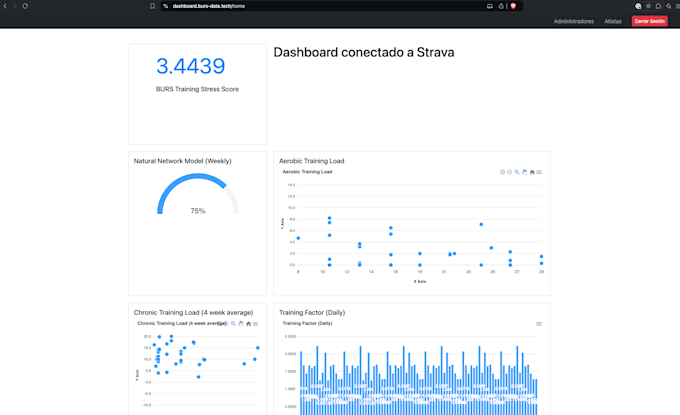
Task: Open the browser extensions icon
Action: click(x=658, y=6)
